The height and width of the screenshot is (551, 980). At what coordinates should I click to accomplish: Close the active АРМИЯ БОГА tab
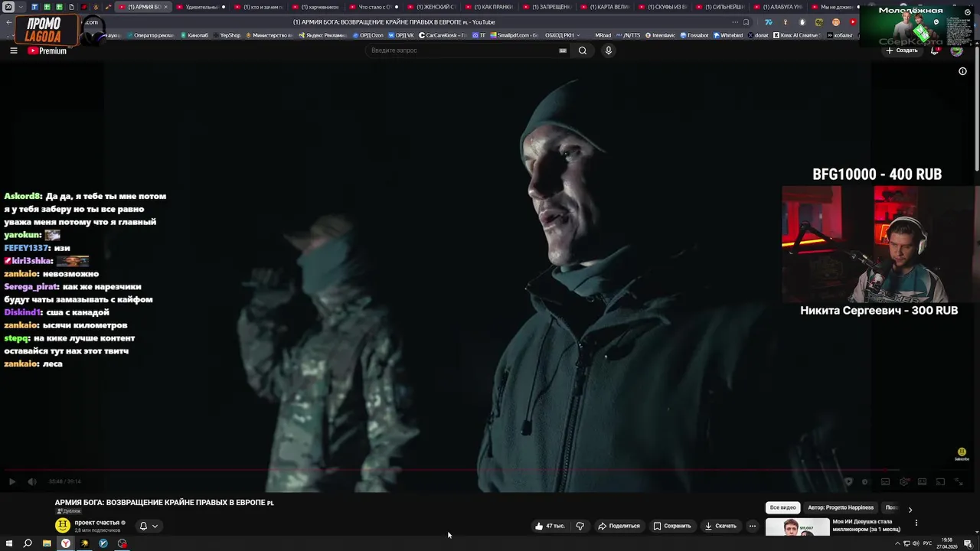[165, 7]
